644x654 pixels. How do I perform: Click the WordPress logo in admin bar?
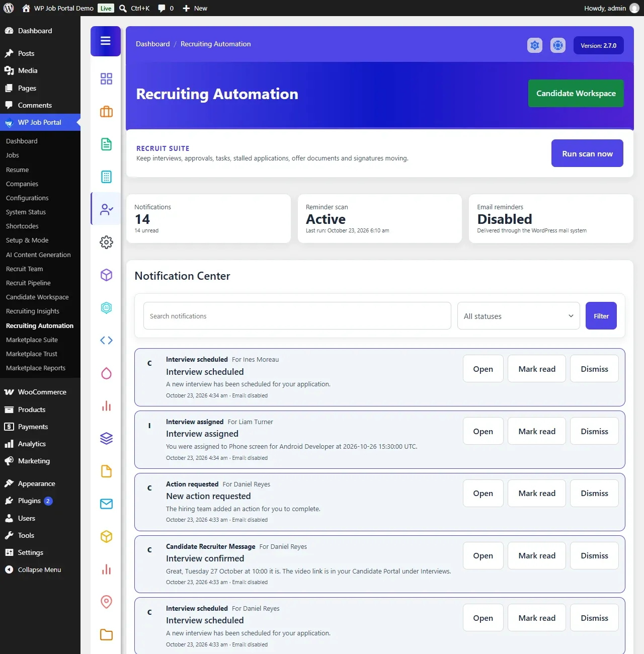coord(9,8)
